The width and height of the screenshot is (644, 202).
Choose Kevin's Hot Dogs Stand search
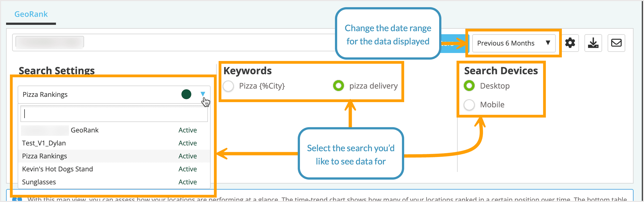pyautogui.click(x=57, y=169)
